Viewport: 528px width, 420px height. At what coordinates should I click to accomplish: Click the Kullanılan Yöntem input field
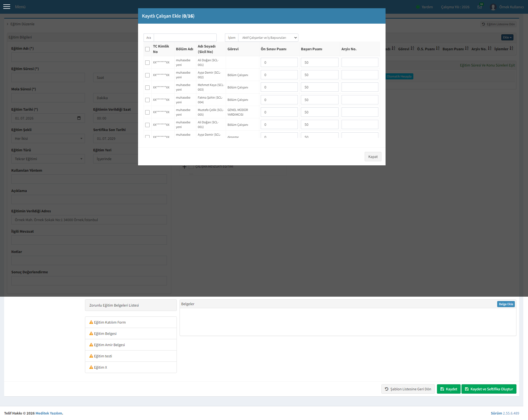(89, 179)
